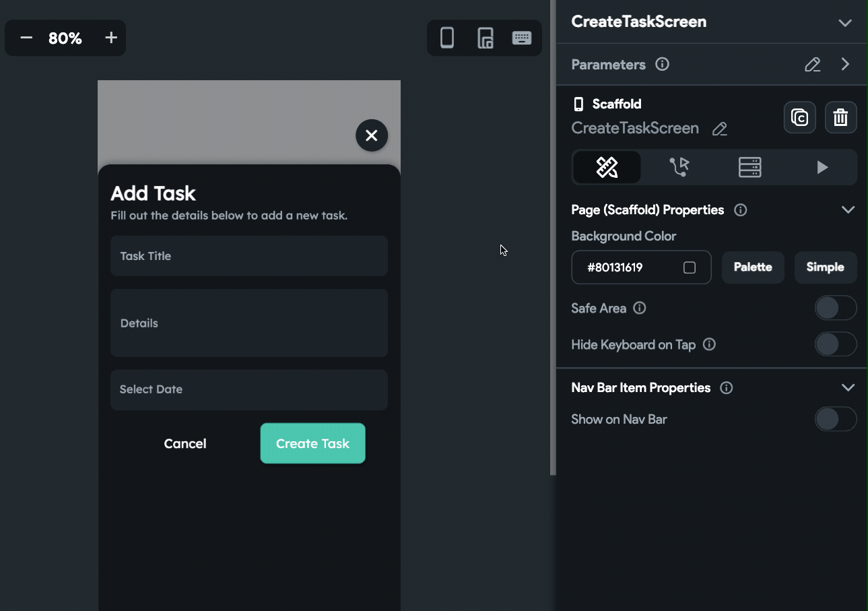The image size is (868, 611).
Task: Click the Cancel button in canvas
Action: [185, 443]
